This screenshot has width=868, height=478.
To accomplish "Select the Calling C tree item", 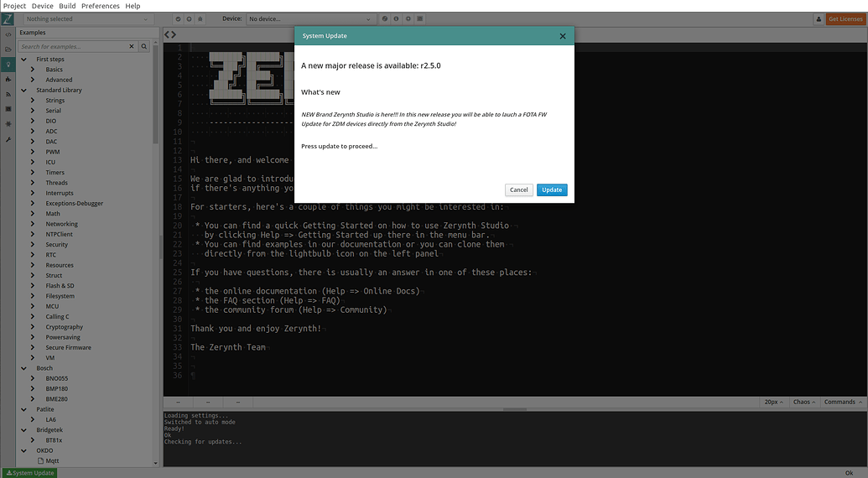I will pos(58,317).
